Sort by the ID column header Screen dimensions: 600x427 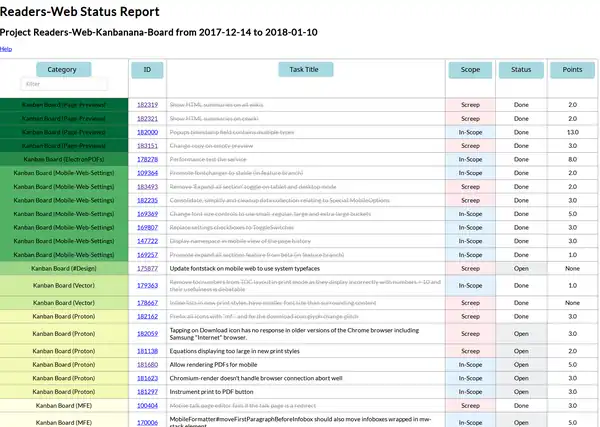click(x=147, y=70)
